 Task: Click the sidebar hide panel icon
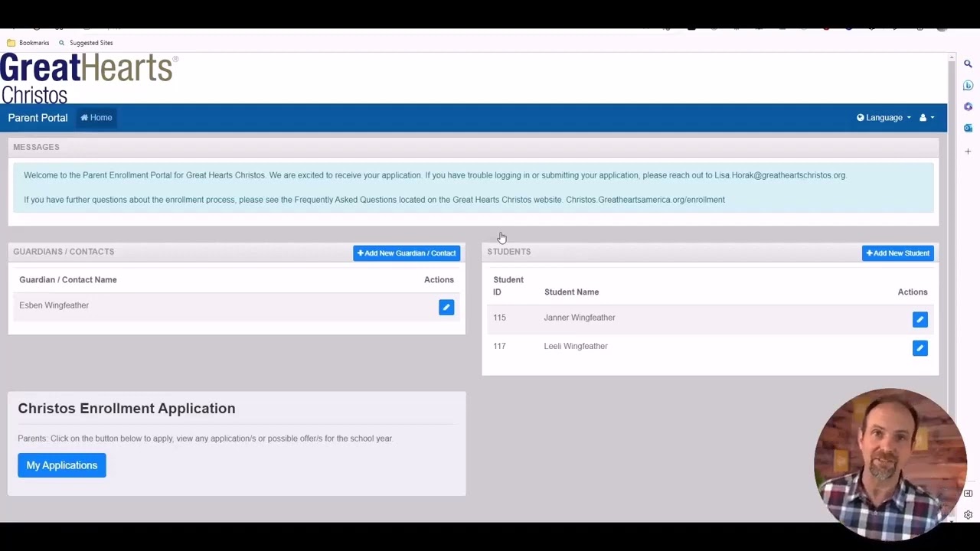tap(968, 494)
